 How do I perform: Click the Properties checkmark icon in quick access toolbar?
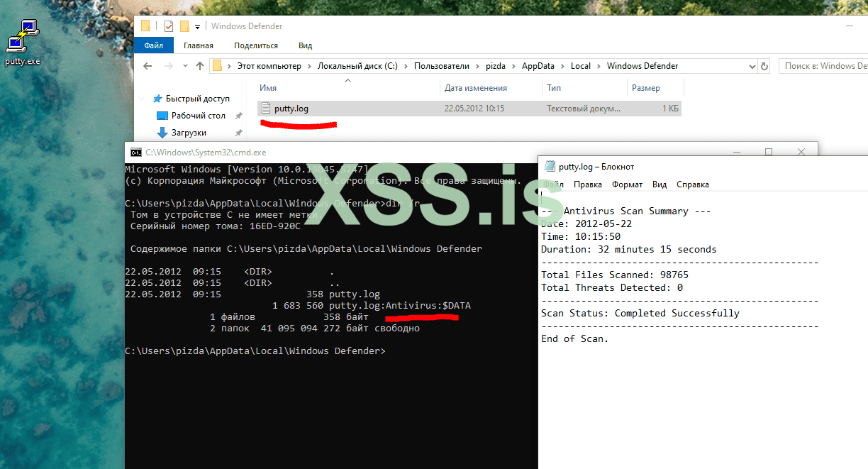tap(169, 26)
